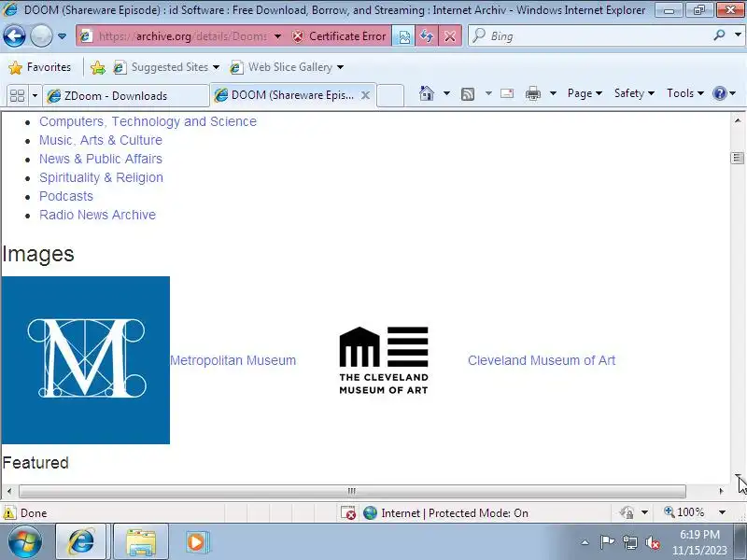The height and width of the screenshot is (560, 747).
Task: Click Add to Favorites Bar star icon
Action: [x=98, y=67]
